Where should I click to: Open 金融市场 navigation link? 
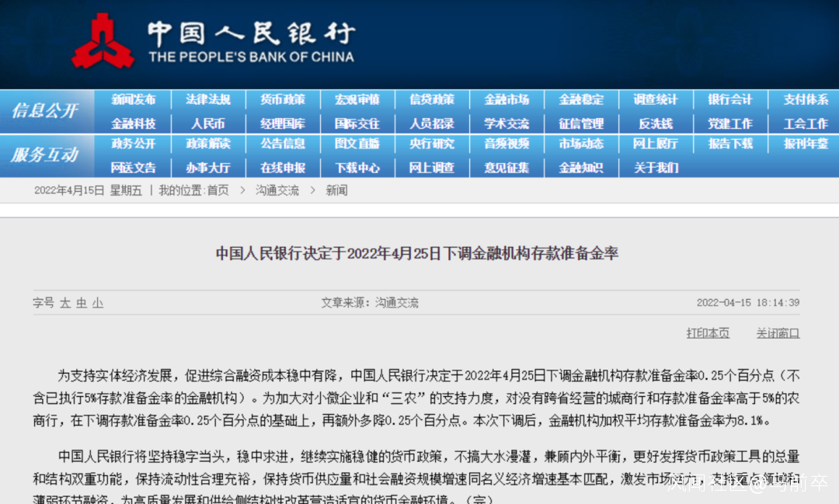[x=507, y=99]
